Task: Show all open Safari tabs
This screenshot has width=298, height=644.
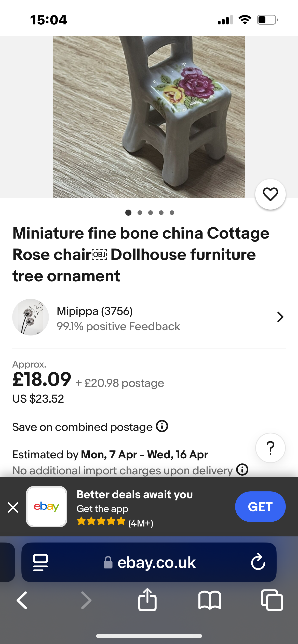Action: pyautogui.click(x=272, y=600)
